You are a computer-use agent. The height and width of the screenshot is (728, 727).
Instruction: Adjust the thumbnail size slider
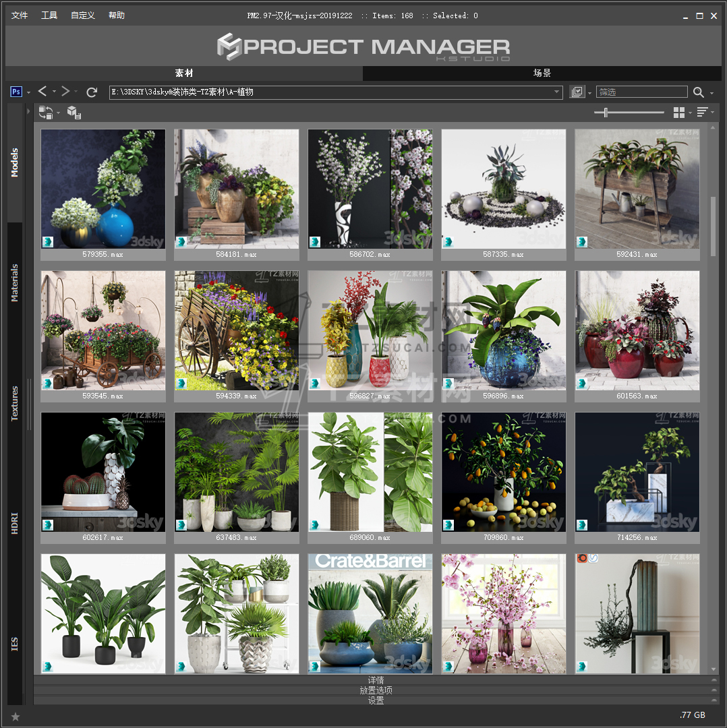tap(606, 113)
